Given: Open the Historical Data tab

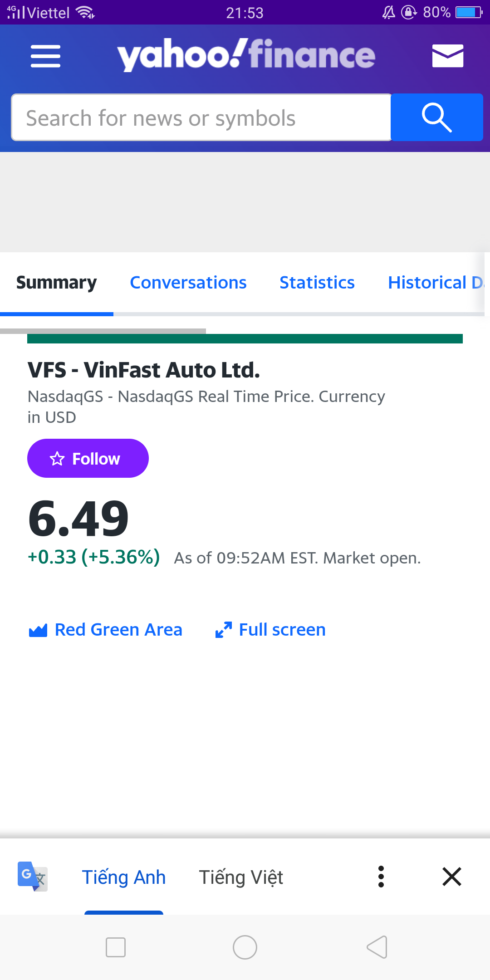Looking at the screenshot, I should tap(435, 283).
